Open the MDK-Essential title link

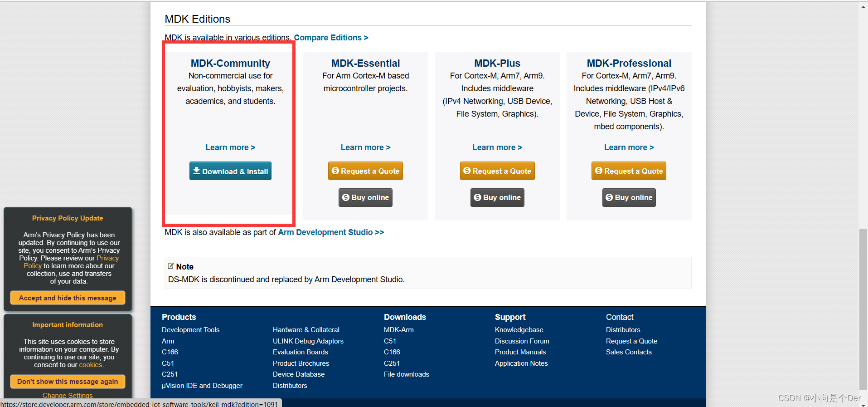(x=365, y=63)
